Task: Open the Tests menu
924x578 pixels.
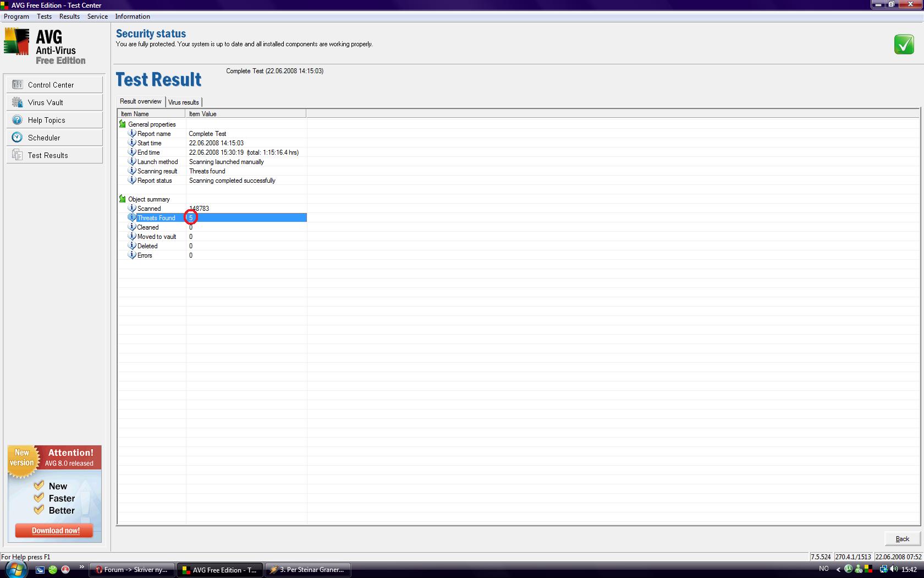Action: pos(44,17)
